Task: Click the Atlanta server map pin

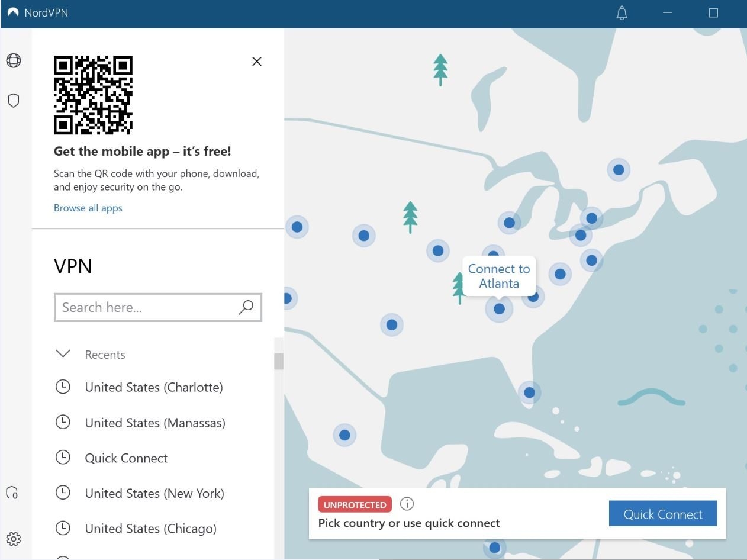Action: (x=499, y=308)
